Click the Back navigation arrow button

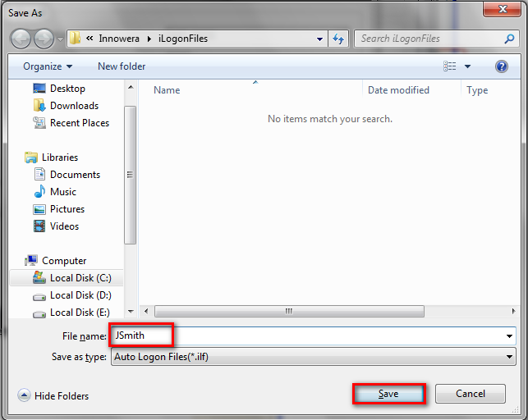pyautogui.click(x=21, y=39)
